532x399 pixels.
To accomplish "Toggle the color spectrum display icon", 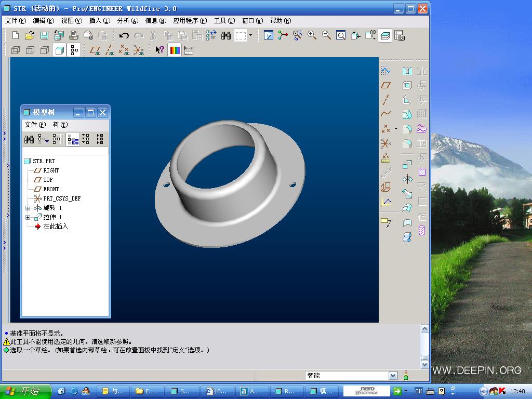I will pos(175,50).
